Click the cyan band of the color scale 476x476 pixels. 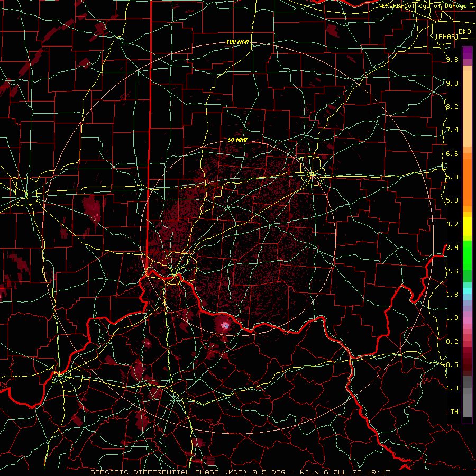click(x=467, y=291)
